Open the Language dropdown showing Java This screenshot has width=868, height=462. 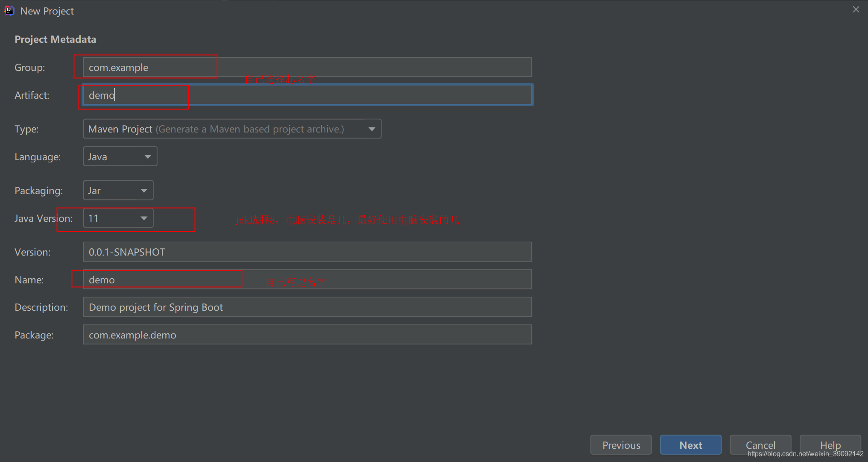coord(120,156)
